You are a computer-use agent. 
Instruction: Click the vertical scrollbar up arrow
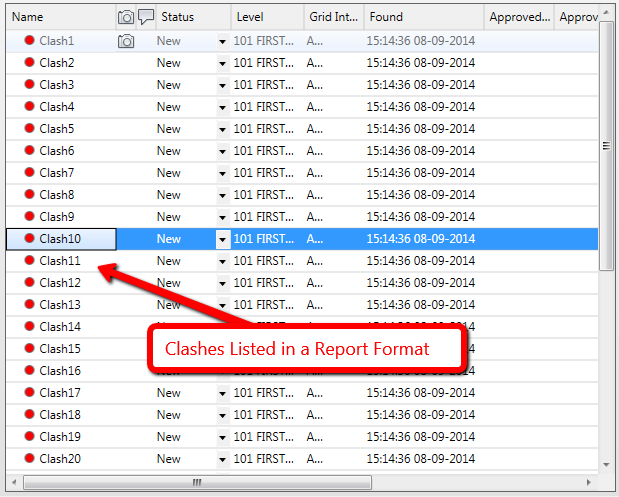pos(606,13)
